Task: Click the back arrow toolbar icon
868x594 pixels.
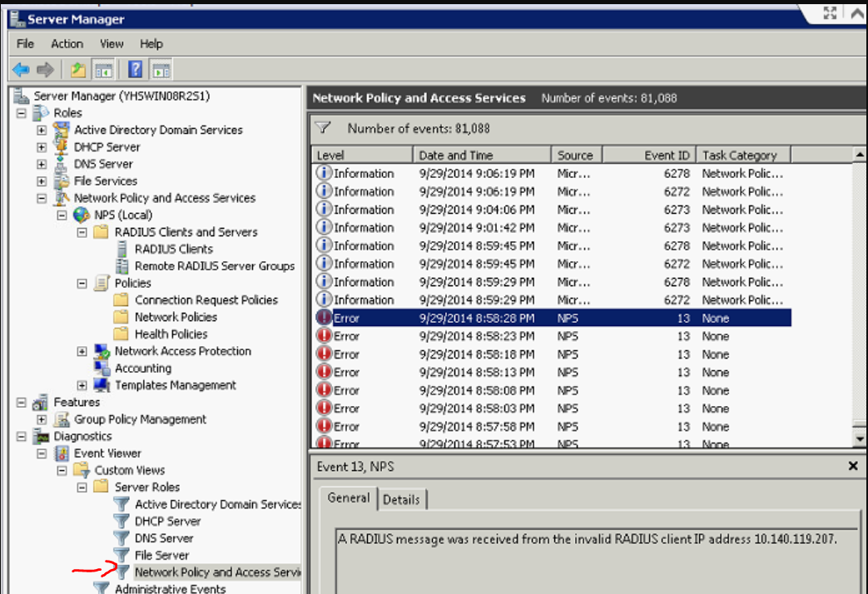Action: click(21, 70)
